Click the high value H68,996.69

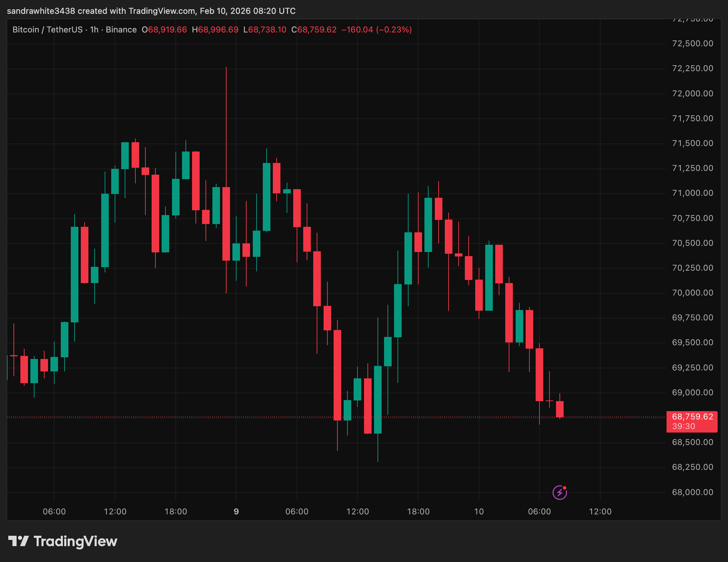[215, 30]
